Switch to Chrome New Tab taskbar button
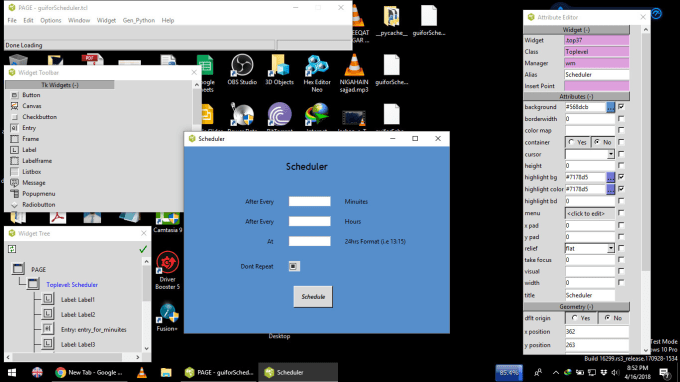 click(89, 372)
